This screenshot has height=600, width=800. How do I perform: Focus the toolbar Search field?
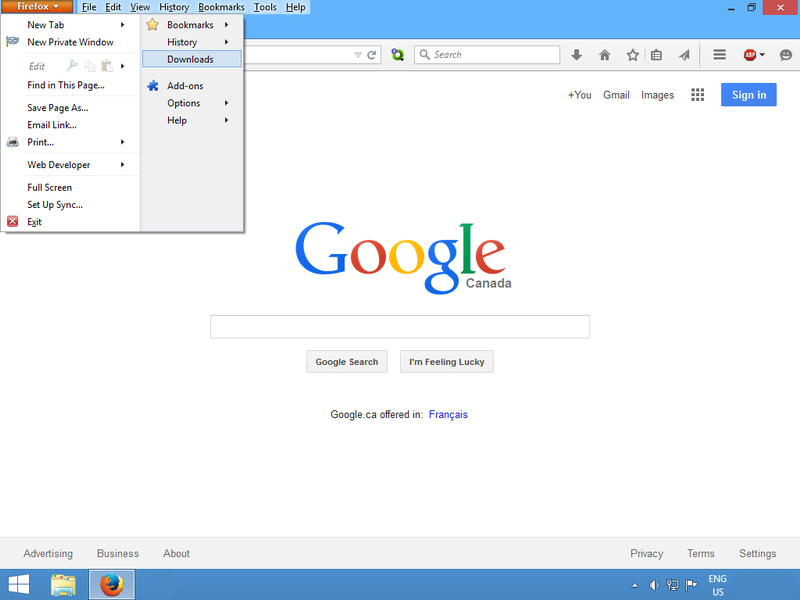pyautogui.click(x=487, y=55)
